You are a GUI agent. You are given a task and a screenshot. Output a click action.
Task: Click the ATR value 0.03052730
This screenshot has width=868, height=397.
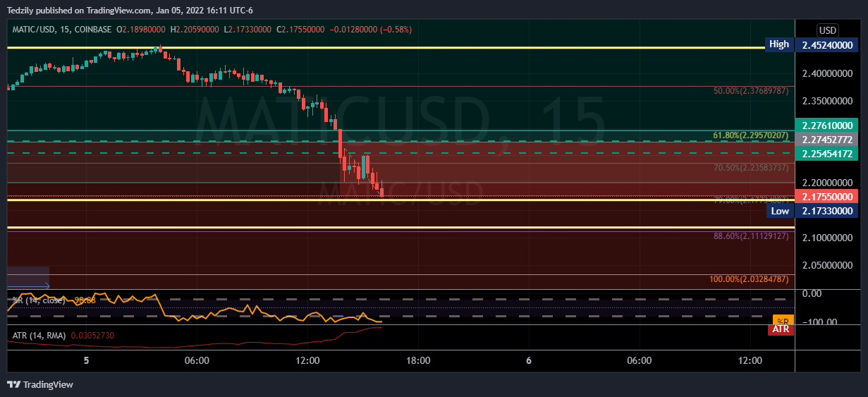pos(92,336)
